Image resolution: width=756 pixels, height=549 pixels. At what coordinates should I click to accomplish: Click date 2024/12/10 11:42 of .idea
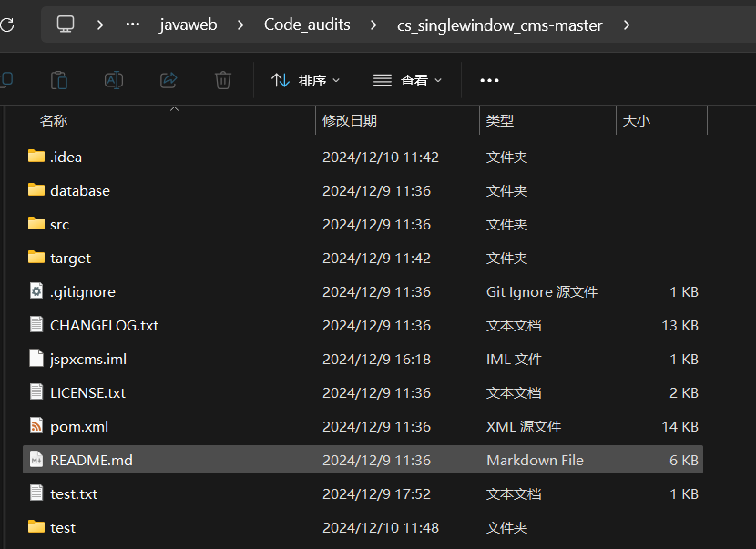(x=381, y=158)
